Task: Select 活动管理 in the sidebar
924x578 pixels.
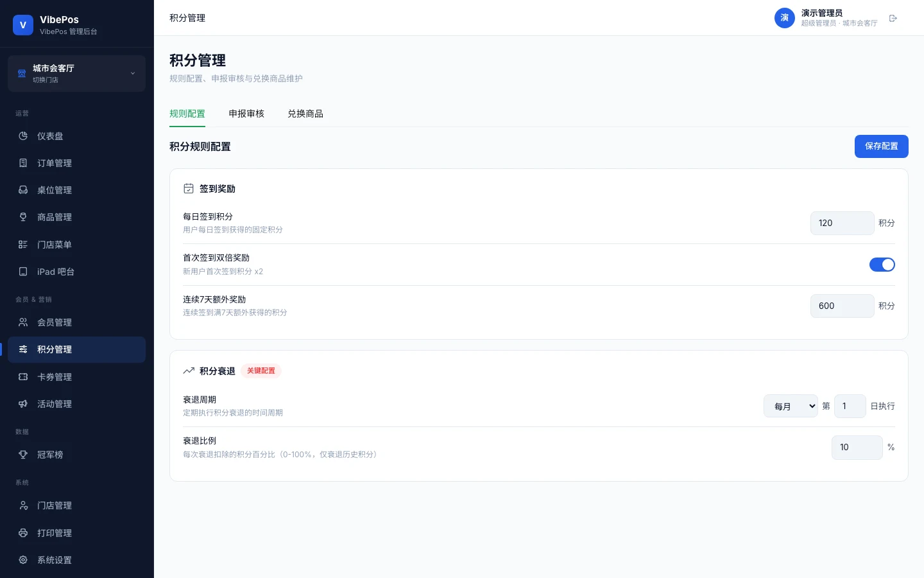Action: [77, 404]
